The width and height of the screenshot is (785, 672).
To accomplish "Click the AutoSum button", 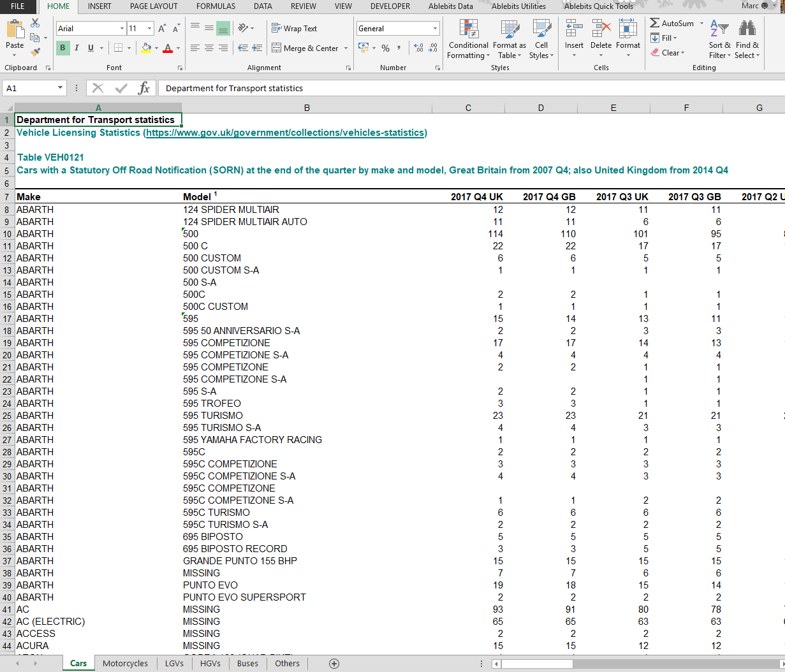I will pyautogui.click(x=672, y=23).
